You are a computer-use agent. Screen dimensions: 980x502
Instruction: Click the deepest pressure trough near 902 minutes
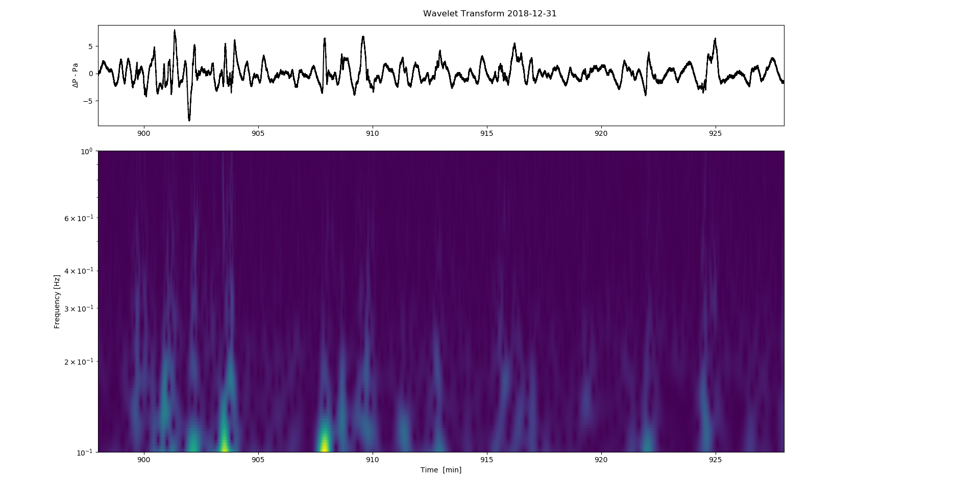click(x=189, y=119)
